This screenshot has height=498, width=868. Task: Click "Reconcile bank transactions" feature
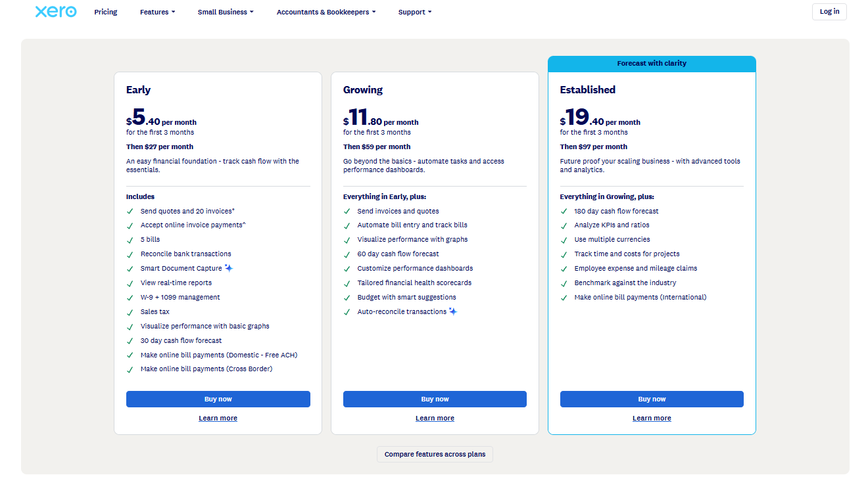[x=186, y=254]
